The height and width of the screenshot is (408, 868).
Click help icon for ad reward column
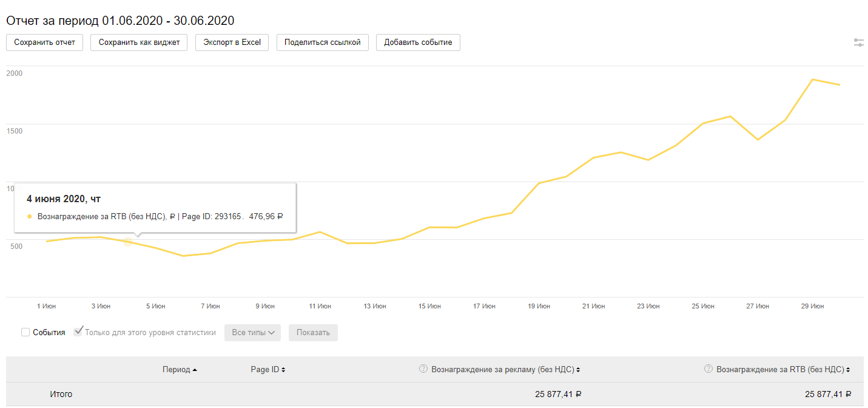(x=423, y=369)
